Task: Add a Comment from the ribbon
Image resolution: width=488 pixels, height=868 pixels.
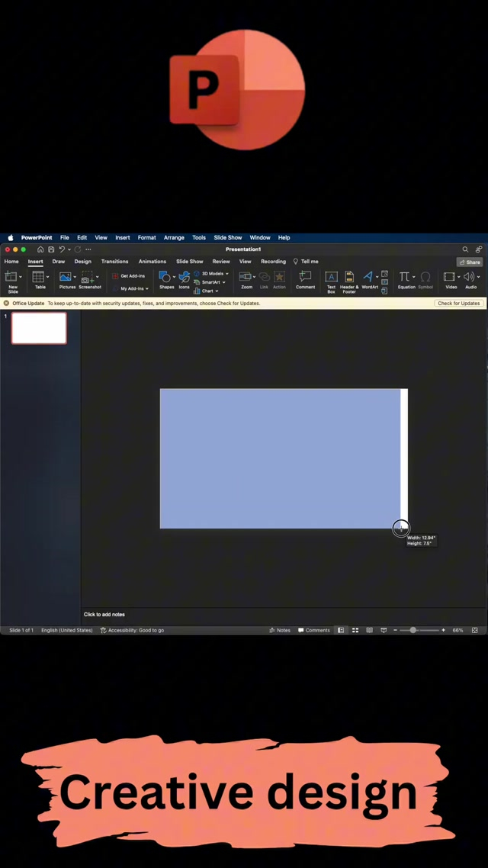Action: click(305, 278)
